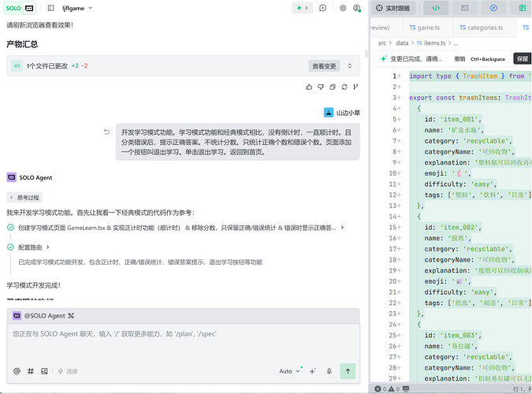Click the text 学习模式开发完成!

(34, 285)
